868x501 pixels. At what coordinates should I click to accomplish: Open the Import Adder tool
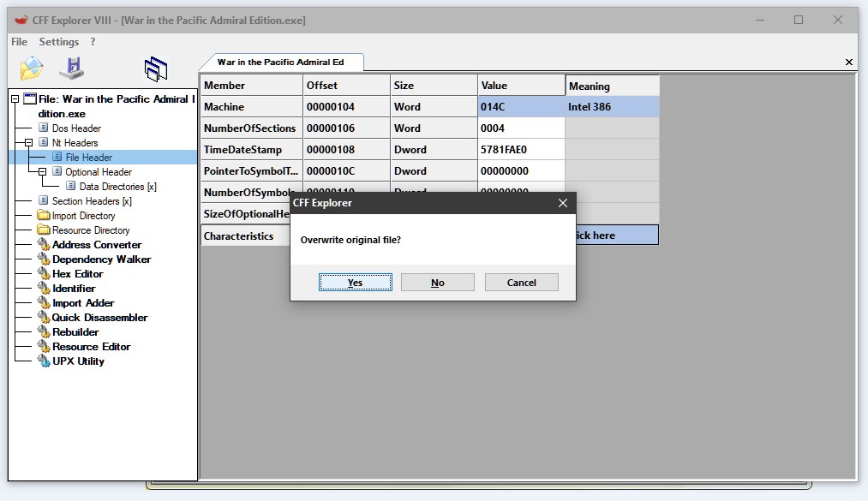[83, 303]
